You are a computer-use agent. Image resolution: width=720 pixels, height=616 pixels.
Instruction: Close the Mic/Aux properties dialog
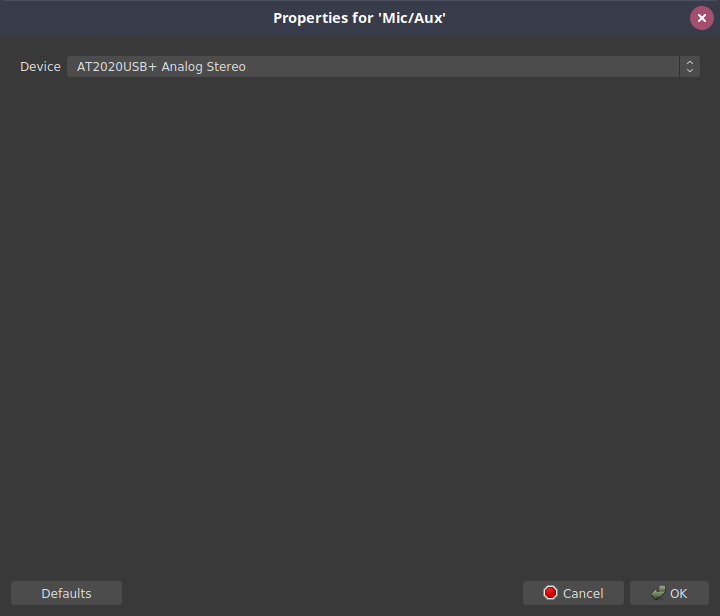(702, 18)
